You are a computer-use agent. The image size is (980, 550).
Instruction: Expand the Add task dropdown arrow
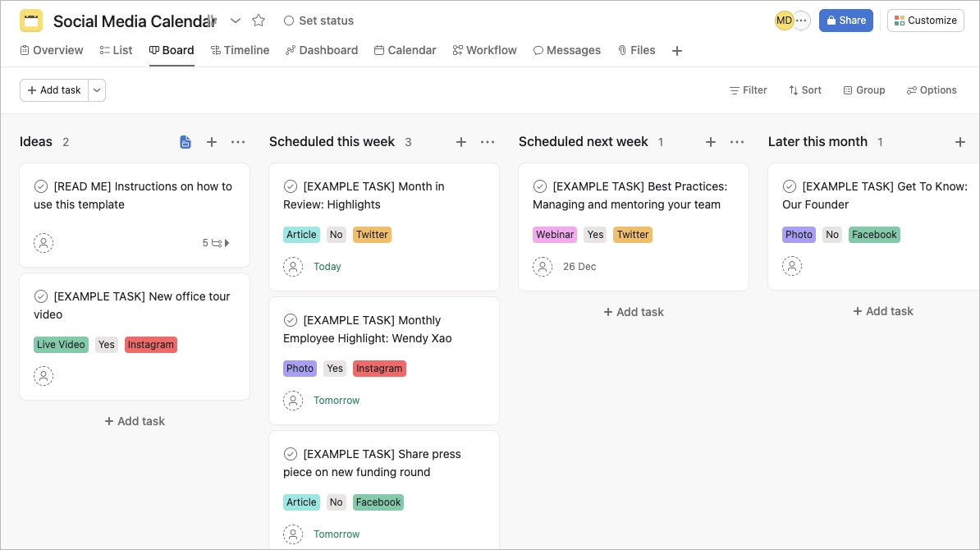(x=97, y=90)
